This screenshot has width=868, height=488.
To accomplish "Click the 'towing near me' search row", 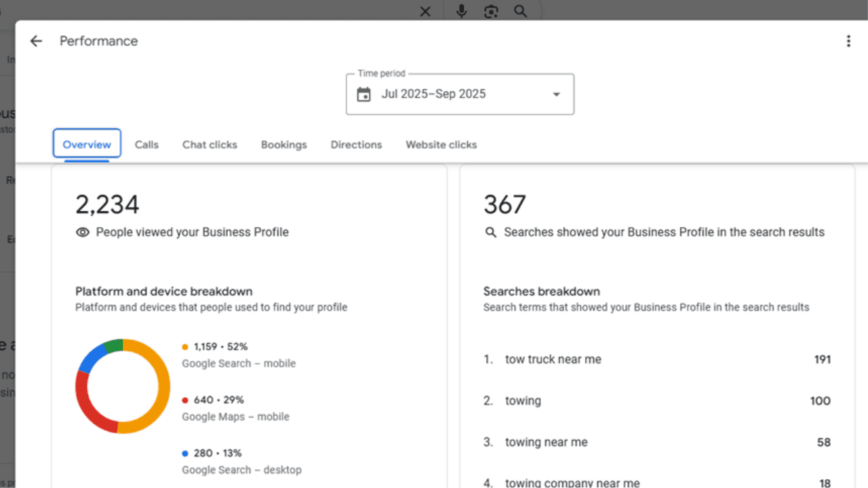I will click(x=546, y=442).
